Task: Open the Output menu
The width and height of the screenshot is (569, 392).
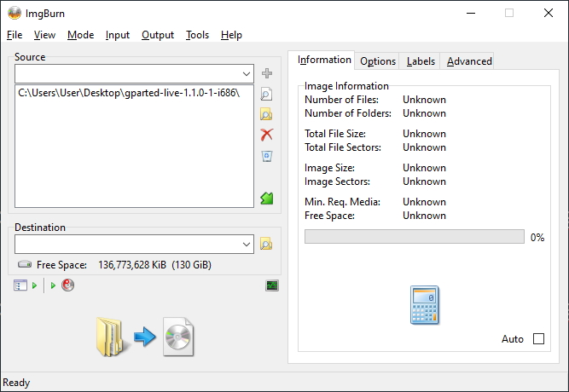Action: click(x=158, y=35)
